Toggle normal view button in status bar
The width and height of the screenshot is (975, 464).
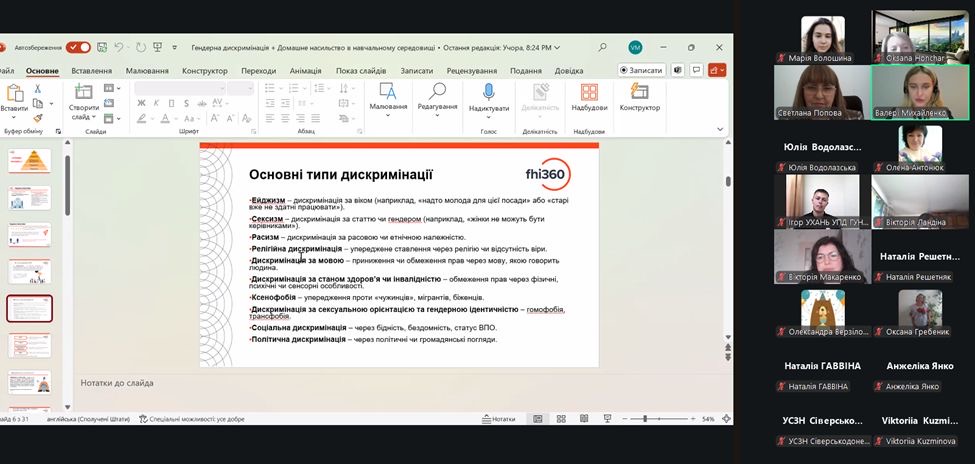(538, 419)
